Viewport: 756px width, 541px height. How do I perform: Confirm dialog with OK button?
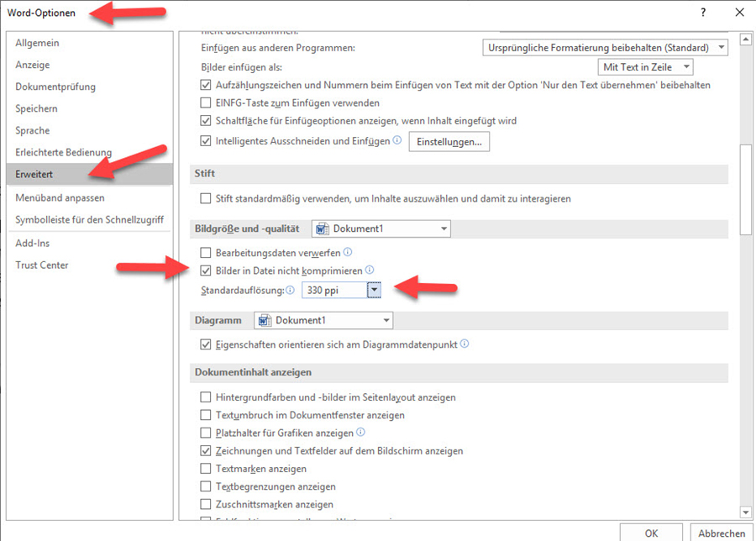[651, 533]
